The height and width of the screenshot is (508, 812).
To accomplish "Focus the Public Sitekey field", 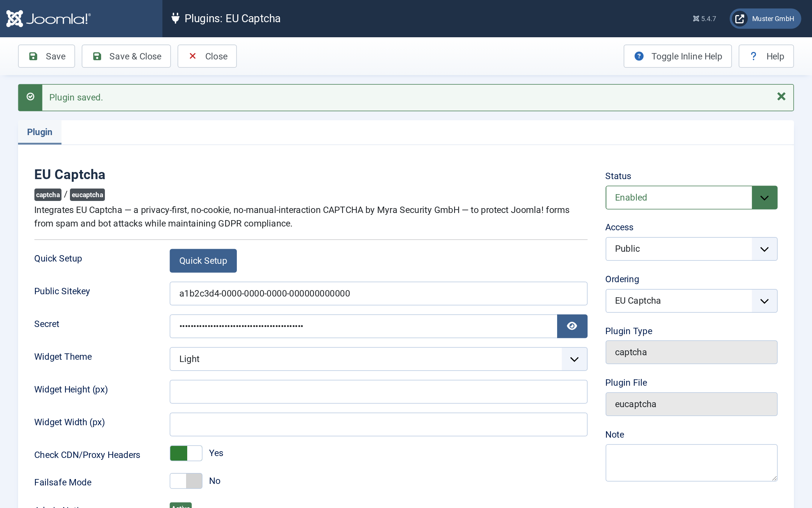I will (379, 294).
